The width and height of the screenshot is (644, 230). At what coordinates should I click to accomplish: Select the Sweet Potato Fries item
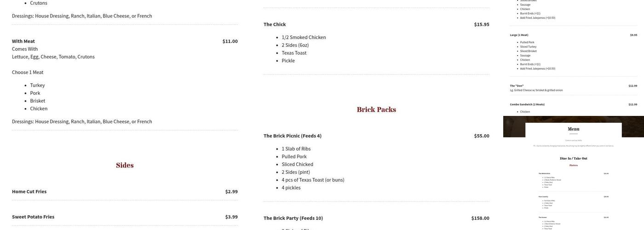pyautogui.click(x=33, y=217)
